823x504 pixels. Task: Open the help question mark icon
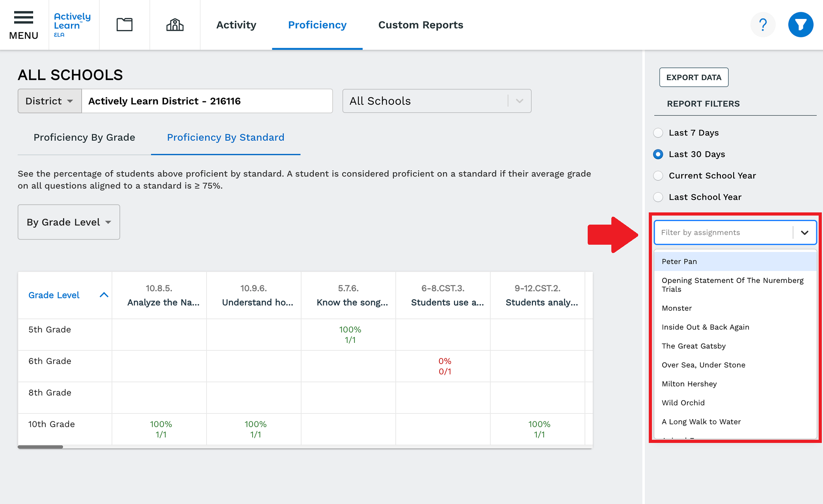[763, 25]
